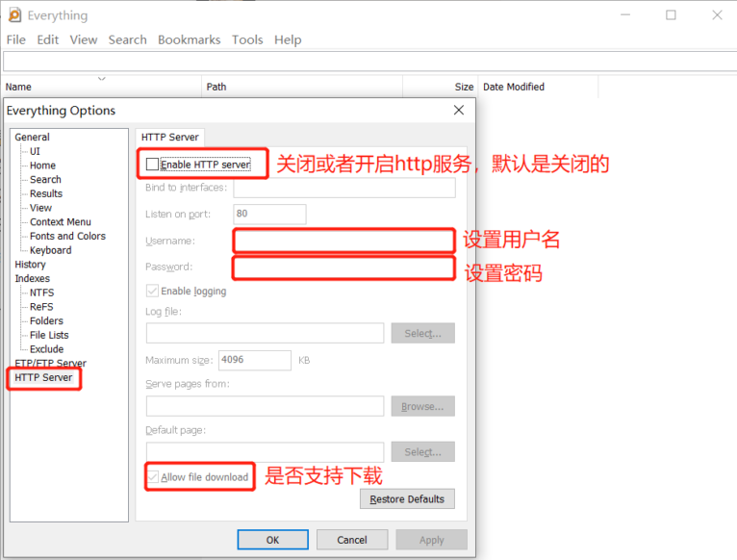Sort results by Name column
This screenshot has width=737, height=560.
click(102, 87)
